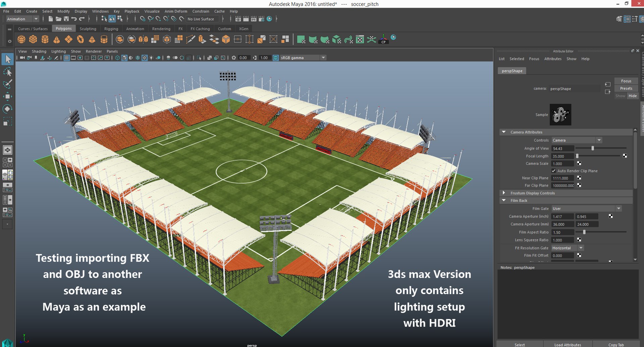Image resolution: width=644 pixels, height=347 pixels.
Task: Click the Mirror geometry shelf icon
Action: coord(143,40)
